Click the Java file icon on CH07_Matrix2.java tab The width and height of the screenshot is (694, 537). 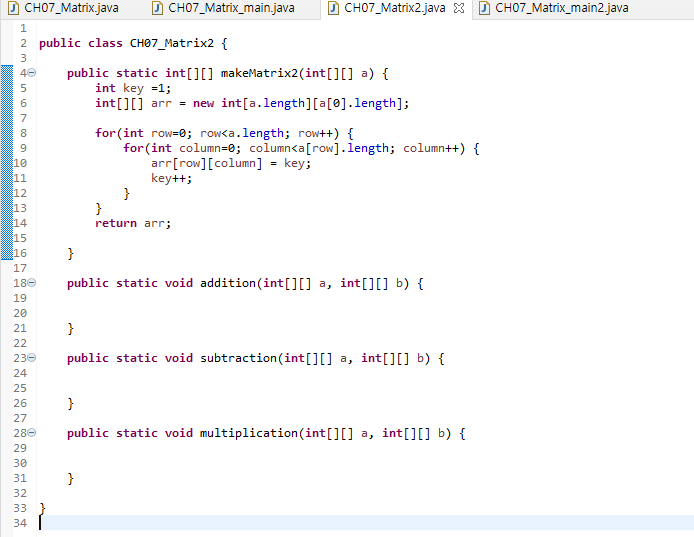point(333,8)
